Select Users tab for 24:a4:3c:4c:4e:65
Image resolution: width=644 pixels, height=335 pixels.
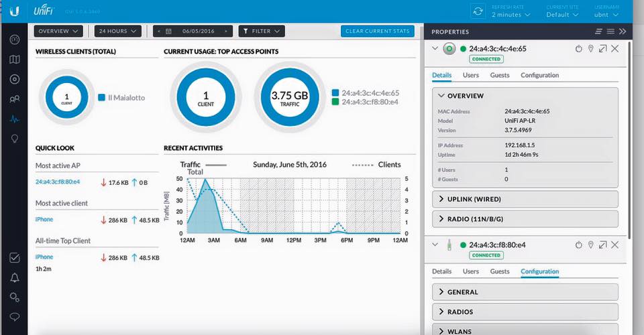pyautogui.click(x=471, y=76)
